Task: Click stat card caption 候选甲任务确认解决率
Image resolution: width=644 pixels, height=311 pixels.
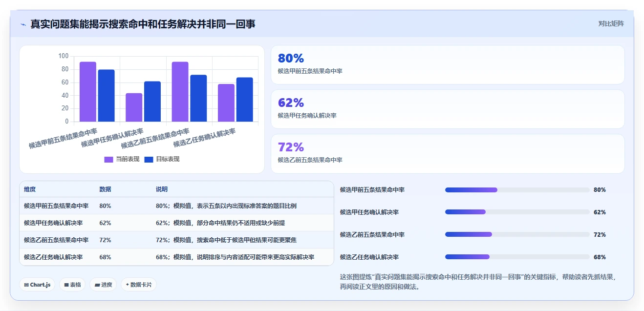Action: click(x=307, y=116)
